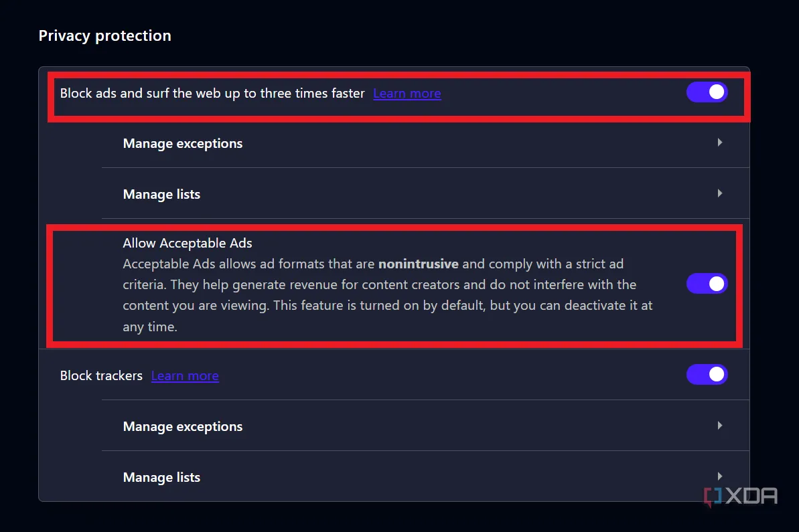
Task: Open Manage exceptions label under Block ads
Action: pos(183,144)
